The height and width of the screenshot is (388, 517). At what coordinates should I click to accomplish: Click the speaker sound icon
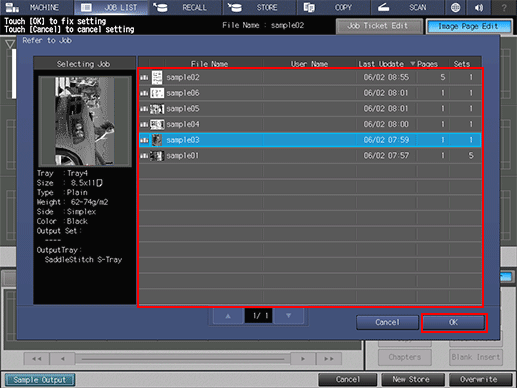coord(479,7)
